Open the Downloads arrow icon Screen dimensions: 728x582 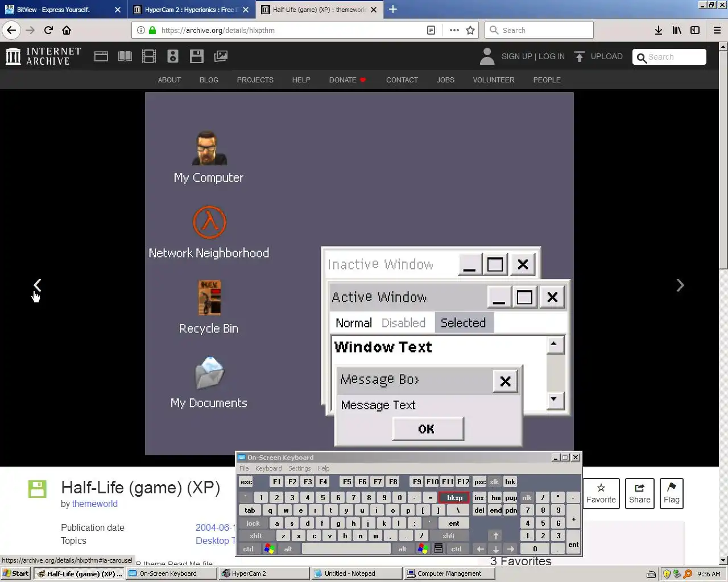click(x=658, y=30)
